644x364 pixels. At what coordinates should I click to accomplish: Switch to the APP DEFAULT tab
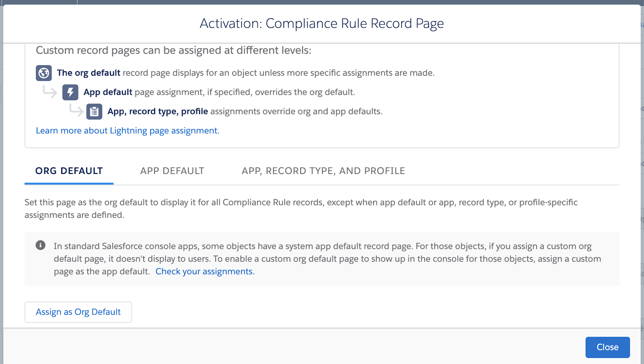172,171
